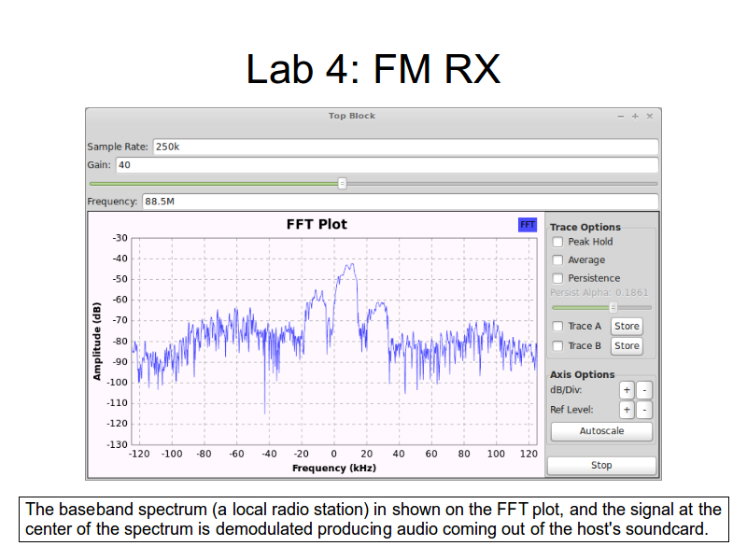Enable the Peak Hold checkbox
This screenshot has height=560, width=747.
click(557, 242)
